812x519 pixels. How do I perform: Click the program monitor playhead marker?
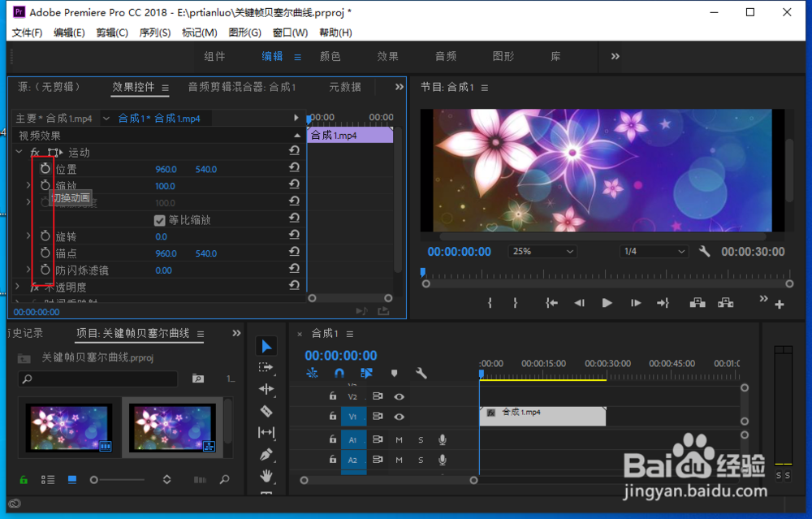point(423,272)
